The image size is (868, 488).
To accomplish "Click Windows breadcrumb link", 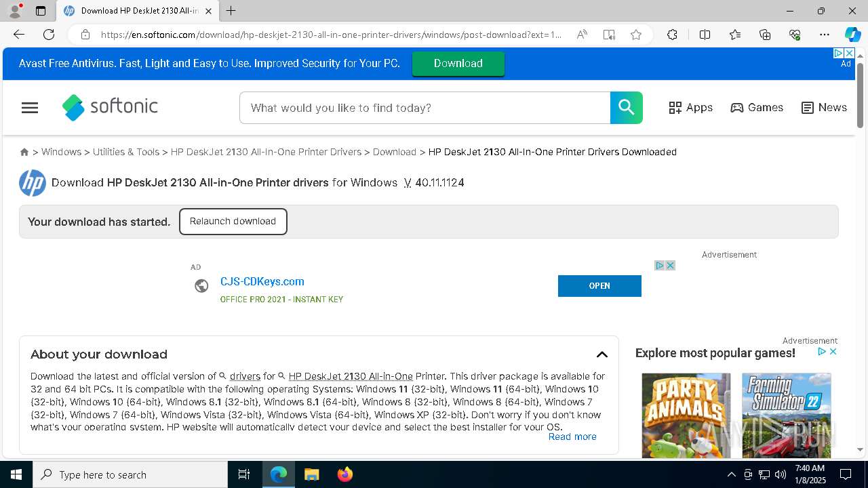I will (x=61, y=152).
